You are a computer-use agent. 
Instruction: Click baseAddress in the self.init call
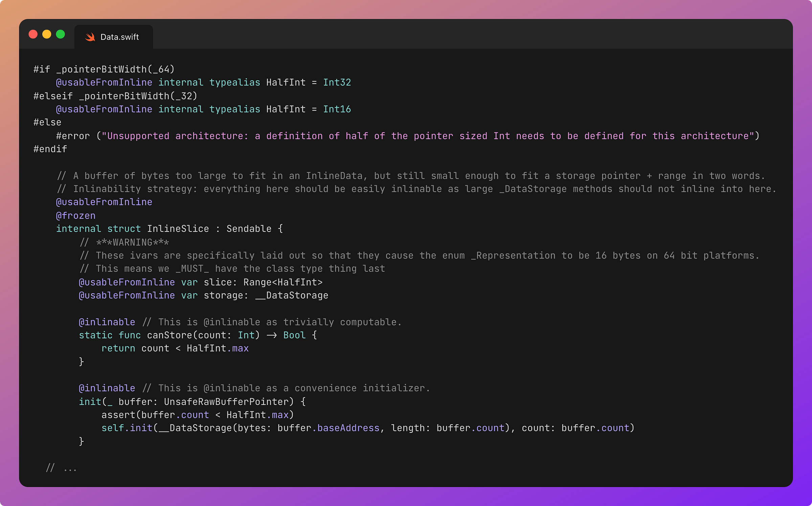click(x=348, y=428)
